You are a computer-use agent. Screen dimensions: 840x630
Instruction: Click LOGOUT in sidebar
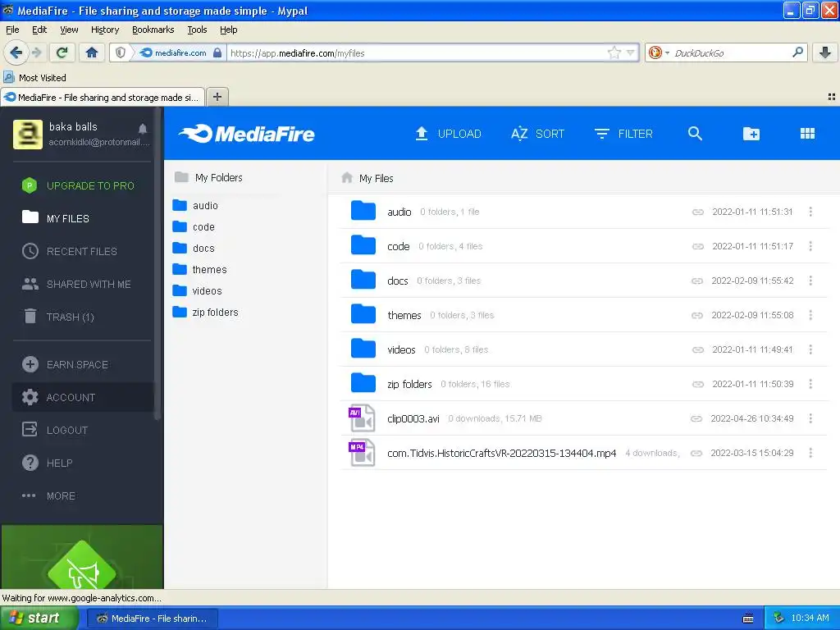55,430
